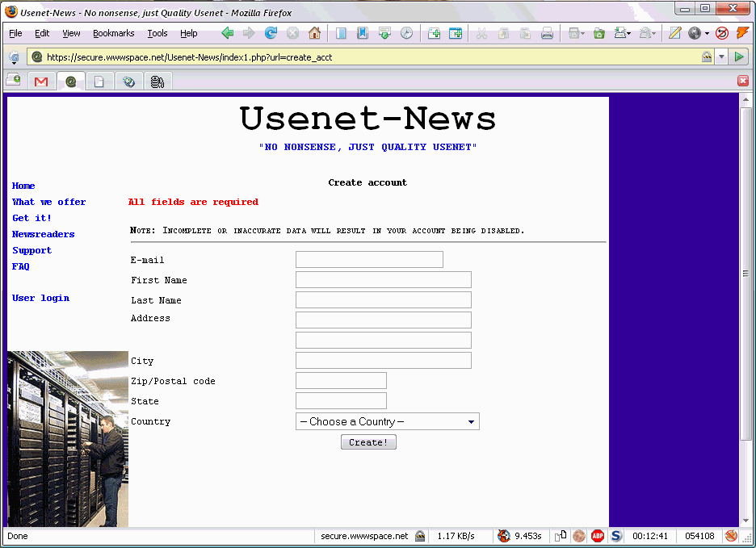Click the Fasterfox fox icon in status bar
Screen dimensions: 756x548
504,536
